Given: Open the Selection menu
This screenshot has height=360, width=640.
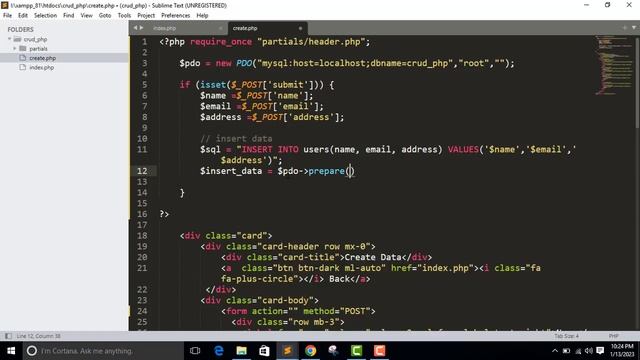Looking at the screenshot, I should click(45, 16).
